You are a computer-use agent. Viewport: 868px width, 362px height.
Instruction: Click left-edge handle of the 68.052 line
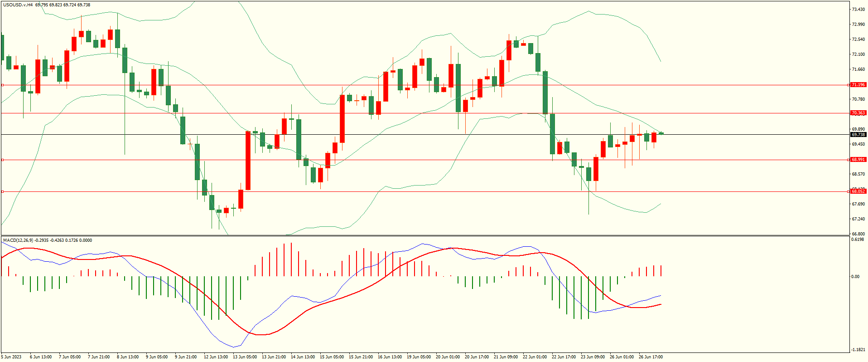point(2,191)
